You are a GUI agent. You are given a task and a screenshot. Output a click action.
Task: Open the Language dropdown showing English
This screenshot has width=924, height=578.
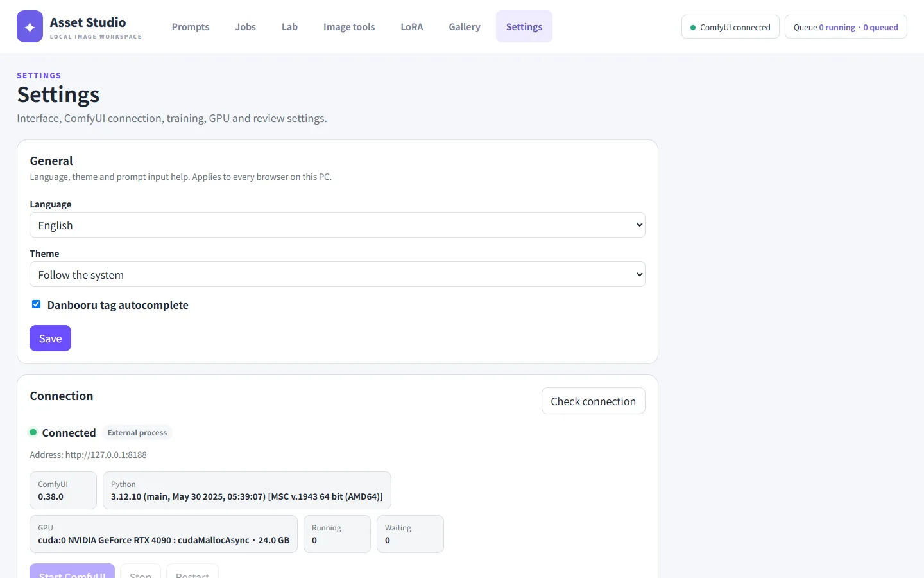point(338,225)
